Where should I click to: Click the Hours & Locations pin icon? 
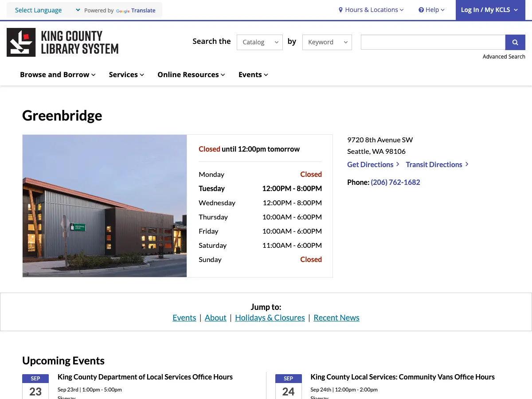coord(341,10)
